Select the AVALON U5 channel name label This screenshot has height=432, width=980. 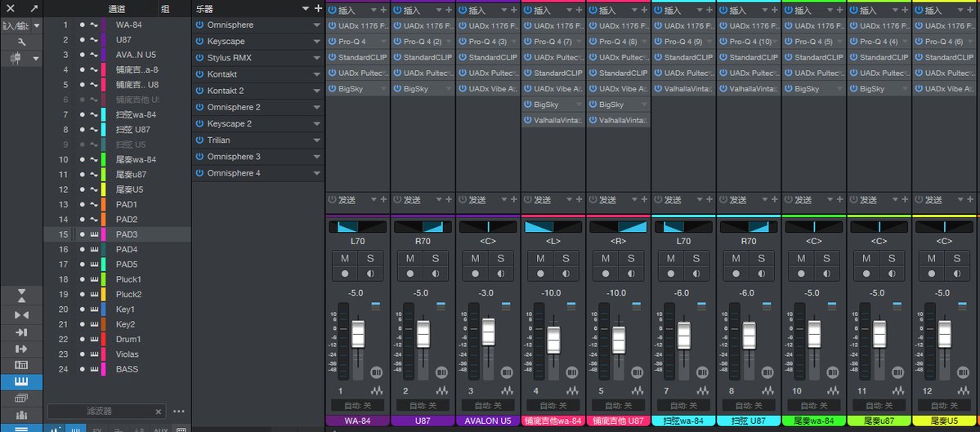488,421
